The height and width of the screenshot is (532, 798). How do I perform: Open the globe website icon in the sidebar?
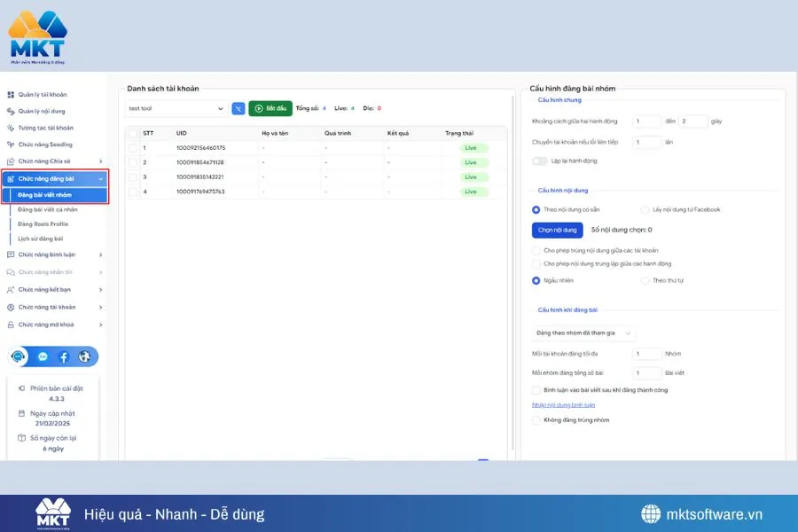[x=84, y=356]
